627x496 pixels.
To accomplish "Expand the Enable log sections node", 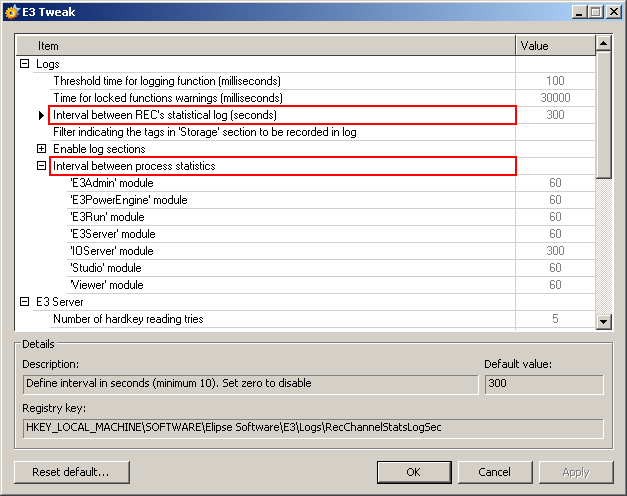I will 42,149.
